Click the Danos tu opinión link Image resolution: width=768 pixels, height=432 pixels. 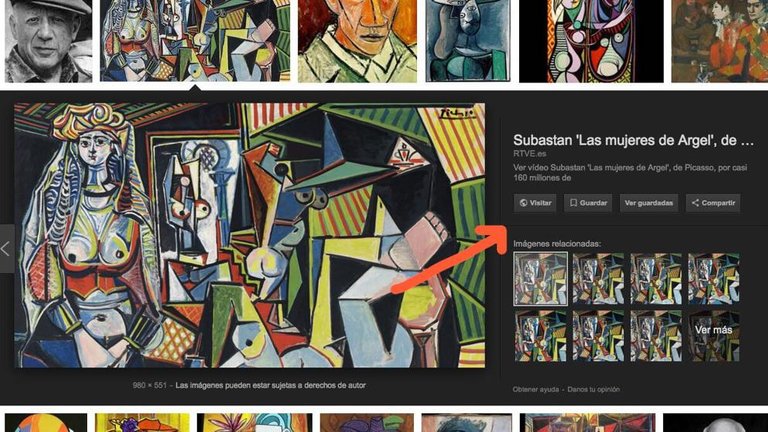593,389
